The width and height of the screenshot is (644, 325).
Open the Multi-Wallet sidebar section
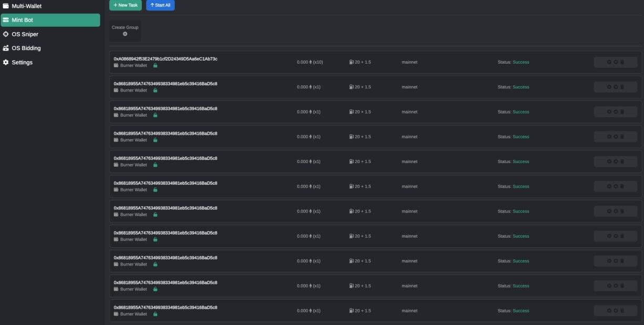(26, 6)
